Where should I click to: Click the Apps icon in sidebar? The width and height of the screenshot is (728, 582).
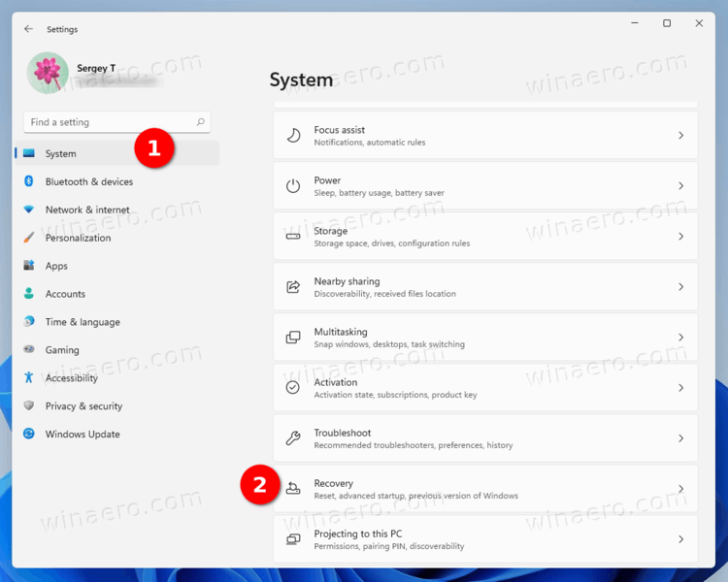point(29,266)
